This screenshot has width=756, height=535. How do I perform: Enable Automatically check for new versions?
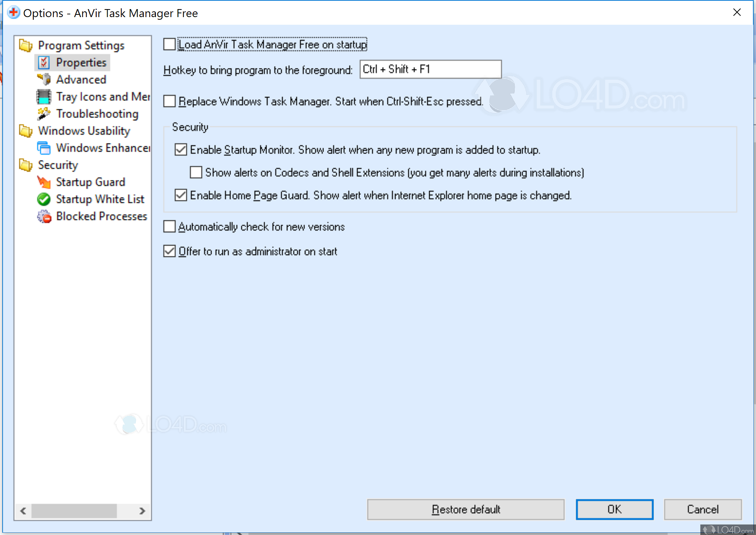[170, 227]
